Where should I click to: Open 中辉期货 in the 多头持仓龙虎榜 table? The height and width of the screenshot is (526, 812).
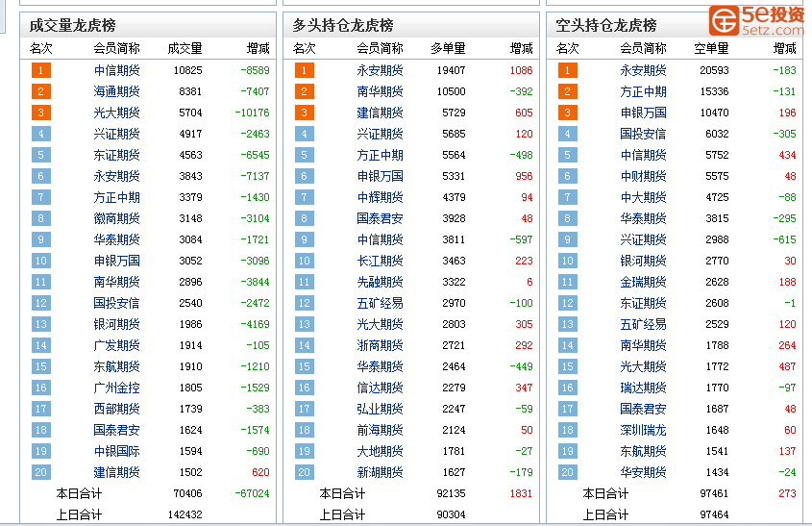point(380,197)
